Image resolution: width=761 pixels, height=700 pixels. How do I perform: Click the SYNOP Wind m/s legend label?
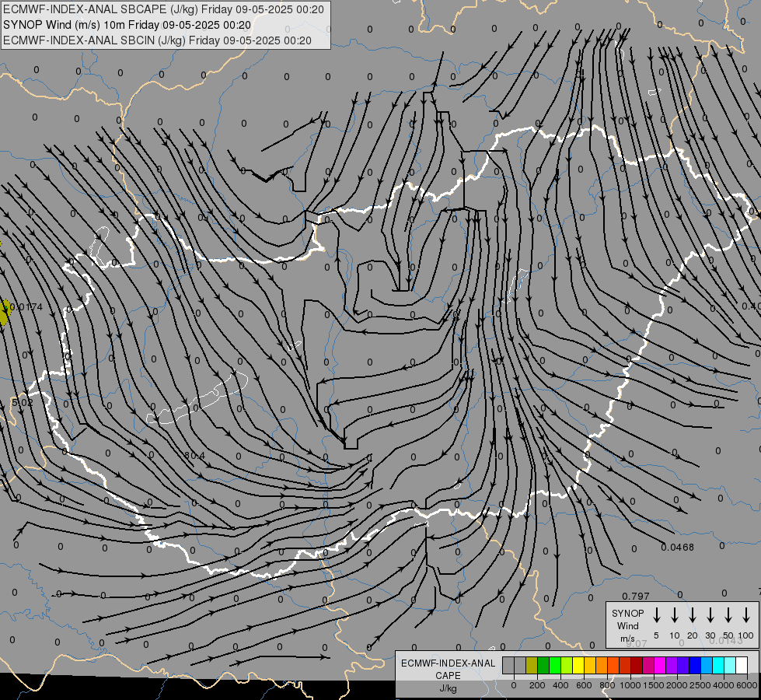[x=627, y=626]
